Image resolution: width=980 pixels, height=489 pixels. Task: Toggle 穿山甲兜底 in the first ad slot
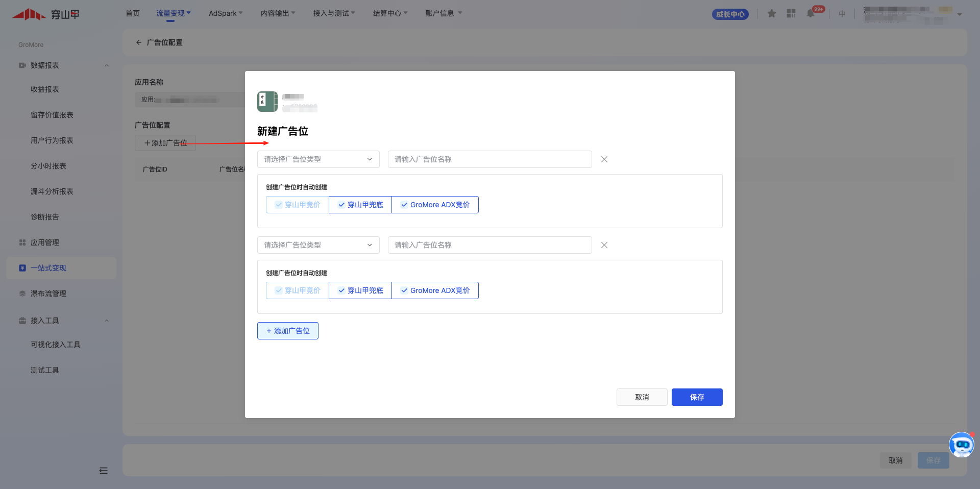coord(360,205)
